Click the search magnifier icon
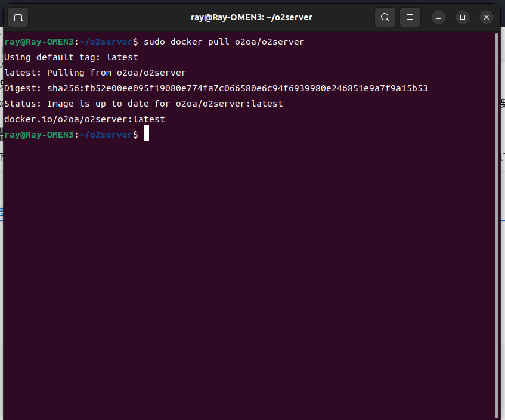 point(386,17)
